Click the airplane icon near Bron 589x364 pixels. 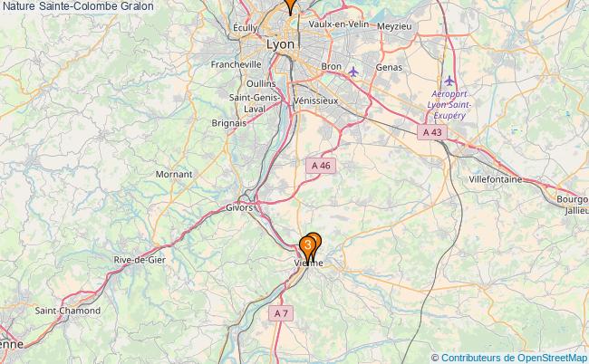tap(353, 72)
